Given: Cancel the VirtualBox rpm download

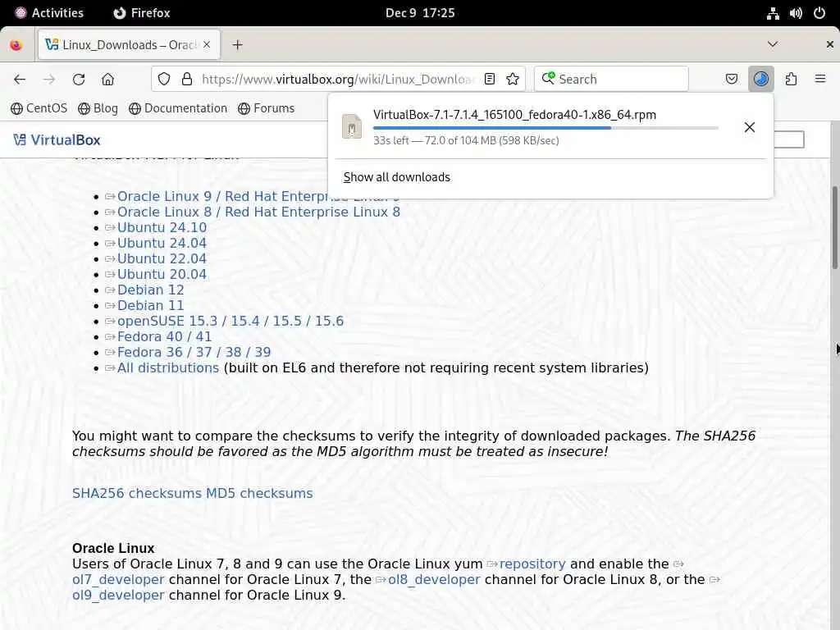Looking at the screenshot, I should tap(750, 127).
